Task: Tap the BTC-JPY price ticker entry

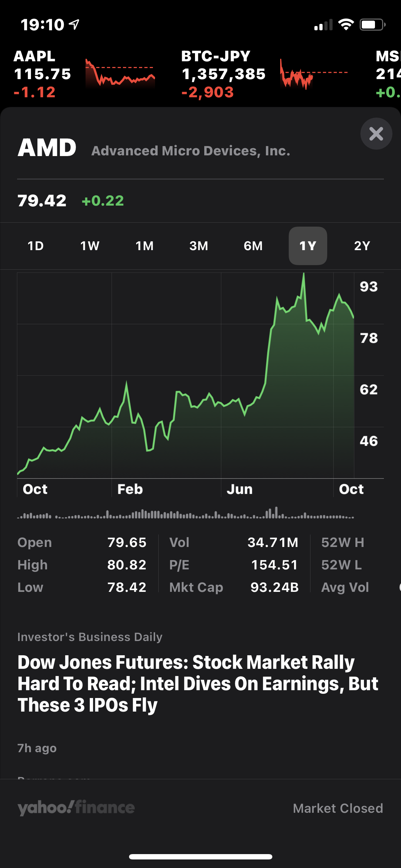Action: [223, 74]
